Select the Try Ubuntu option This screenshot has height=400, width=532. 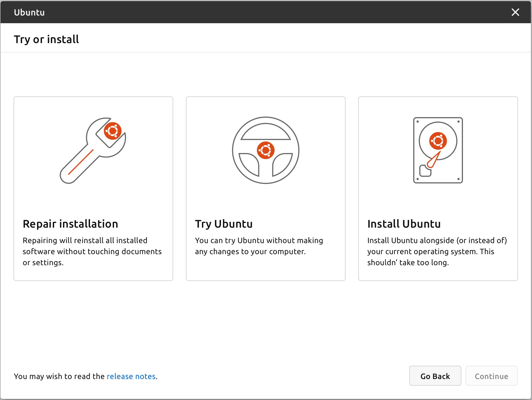pos(265,189)
